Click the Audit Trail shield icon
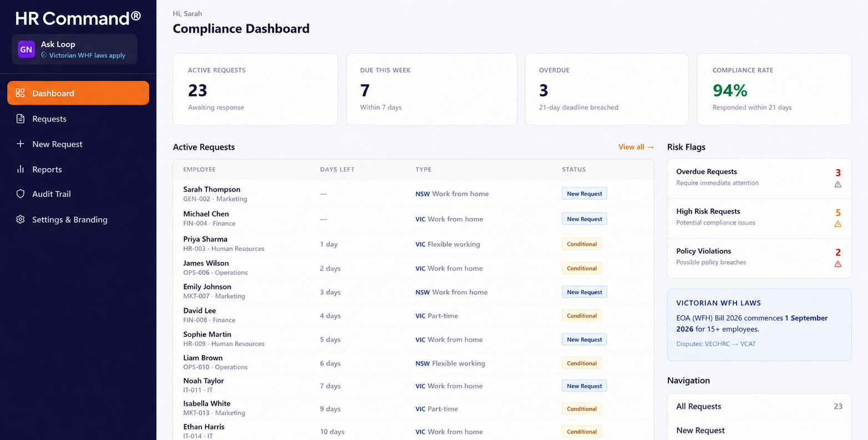 tap(21, 194)
